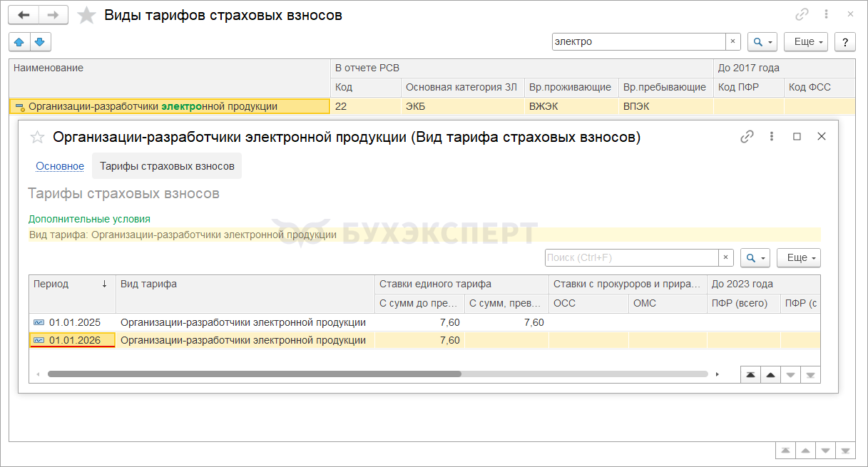Click record icon of 01.01.2025 row
868x467 pixels.
coord(39,322)
